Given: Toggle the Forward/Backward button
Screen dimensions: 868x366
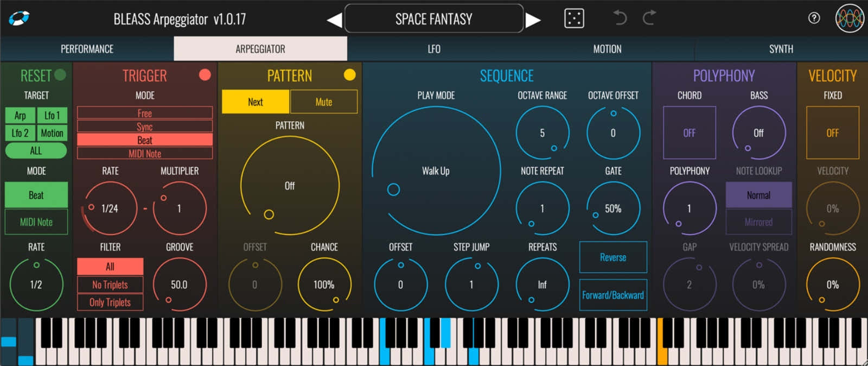Looking at the screenshot, I should point(613,295).
